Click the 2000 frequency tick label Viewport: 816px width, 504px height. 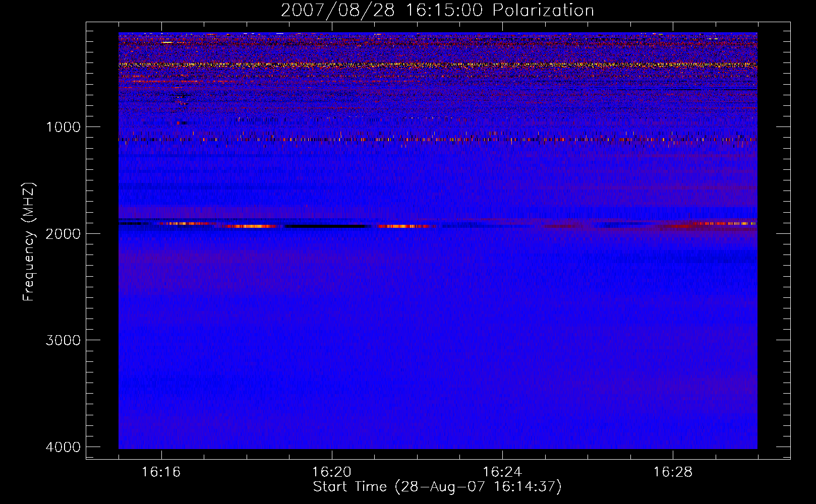(63, 233)
